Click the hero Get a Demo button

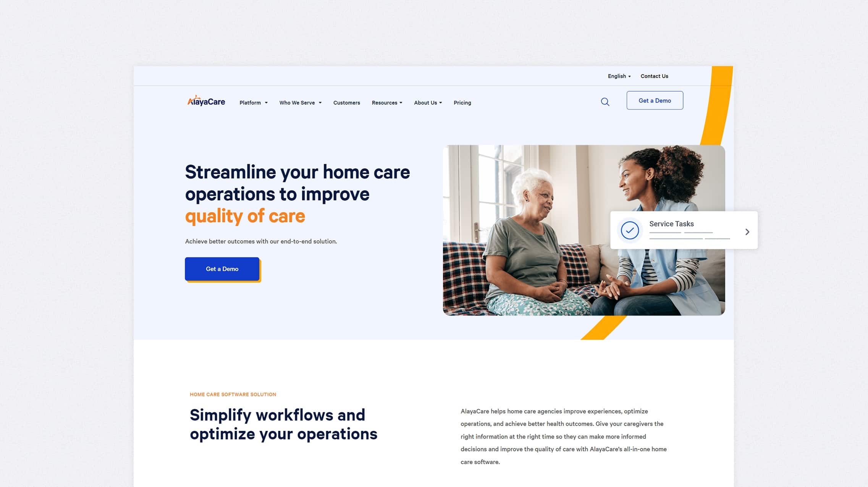pyautogui.click(x=222, y=268)
